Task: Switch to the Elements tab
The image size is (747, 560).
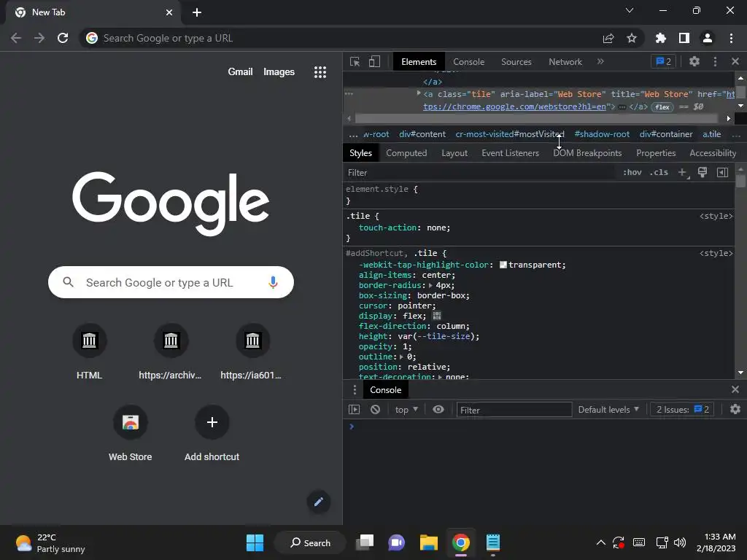Action: (419, 62)
